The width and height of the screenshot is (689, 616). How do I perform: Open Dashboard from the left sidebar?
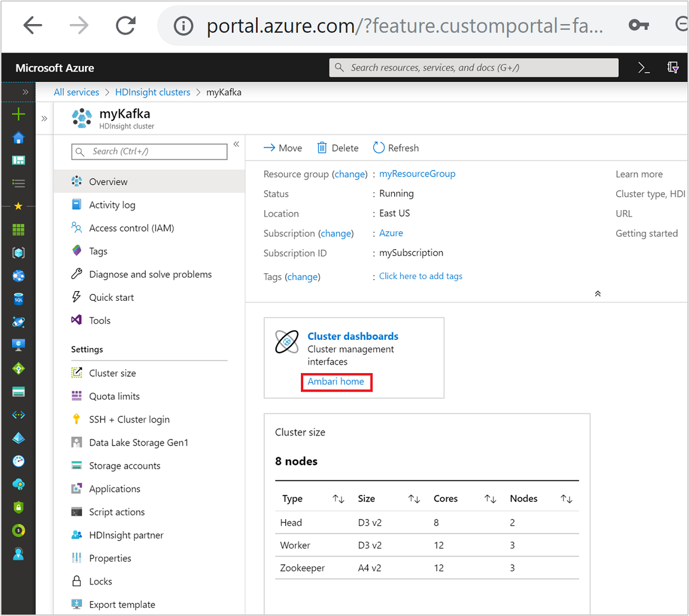click(x=18, y=160)
